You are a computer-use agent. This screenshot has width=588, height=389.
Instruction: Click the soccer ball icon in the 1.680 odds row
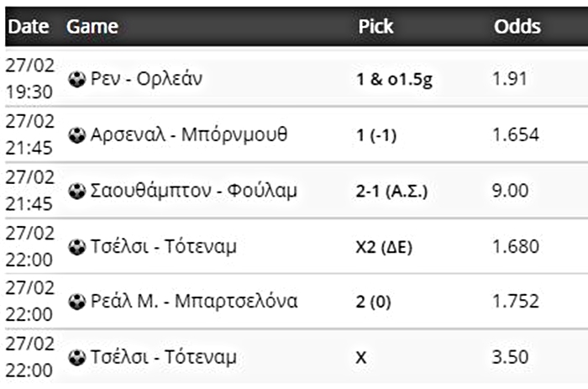(x=77, y=246)
